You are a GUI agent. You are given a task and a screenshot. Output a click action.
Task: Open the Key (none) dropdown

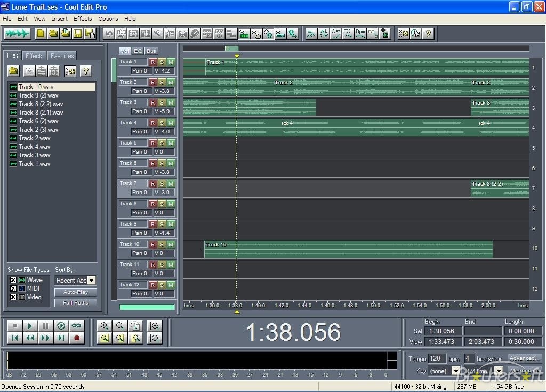tap(455, 371)
